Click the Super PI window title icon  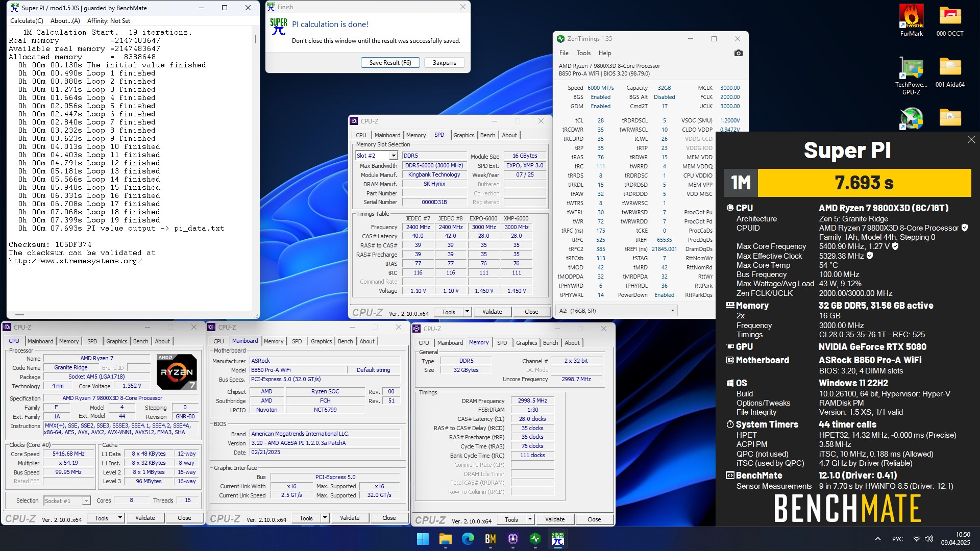(x=14, y=8)
